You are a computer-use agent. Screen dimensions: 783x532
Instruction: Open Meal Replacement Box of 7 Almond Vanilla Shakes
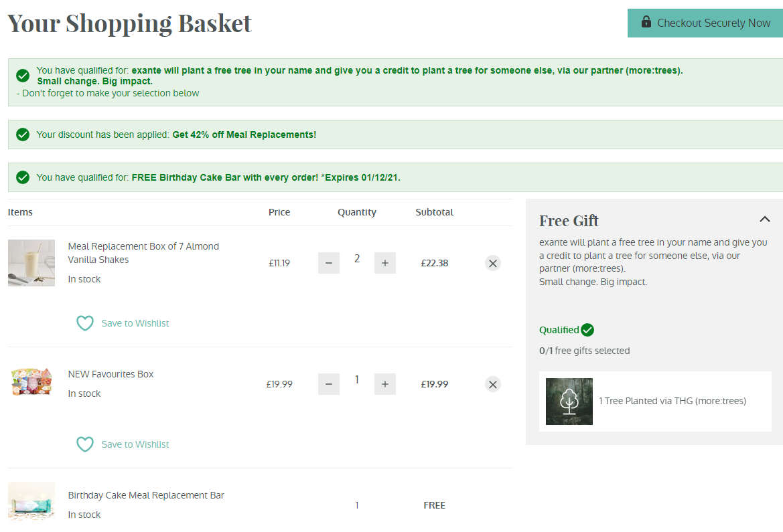point(143,253)
